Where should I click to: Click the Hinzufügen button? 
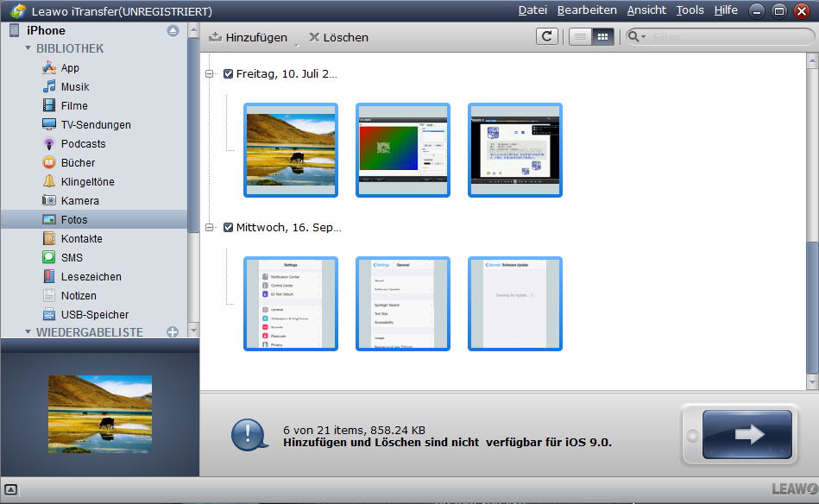[249, 37]
